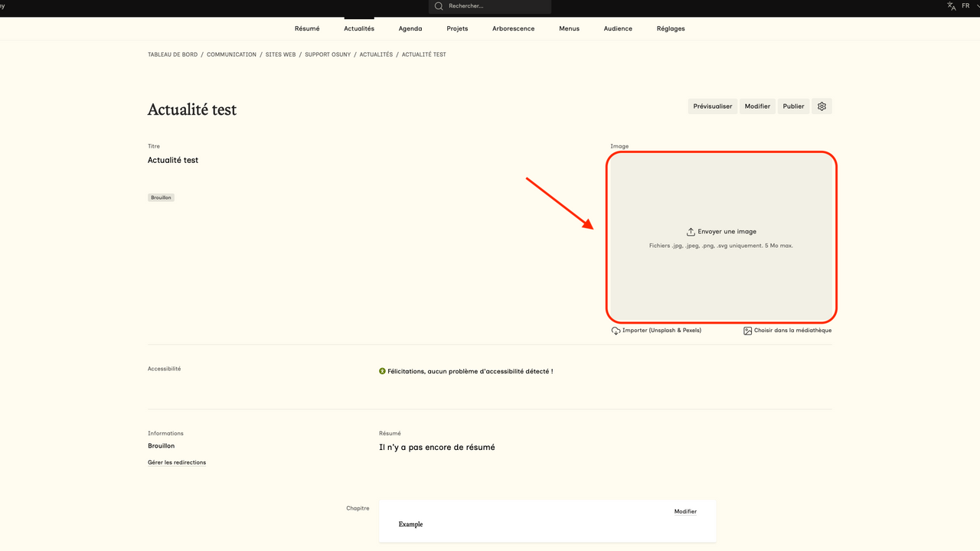Click the green accessibility status icon
The height and width of the screenshot is (551, 980).
[382, 371]
